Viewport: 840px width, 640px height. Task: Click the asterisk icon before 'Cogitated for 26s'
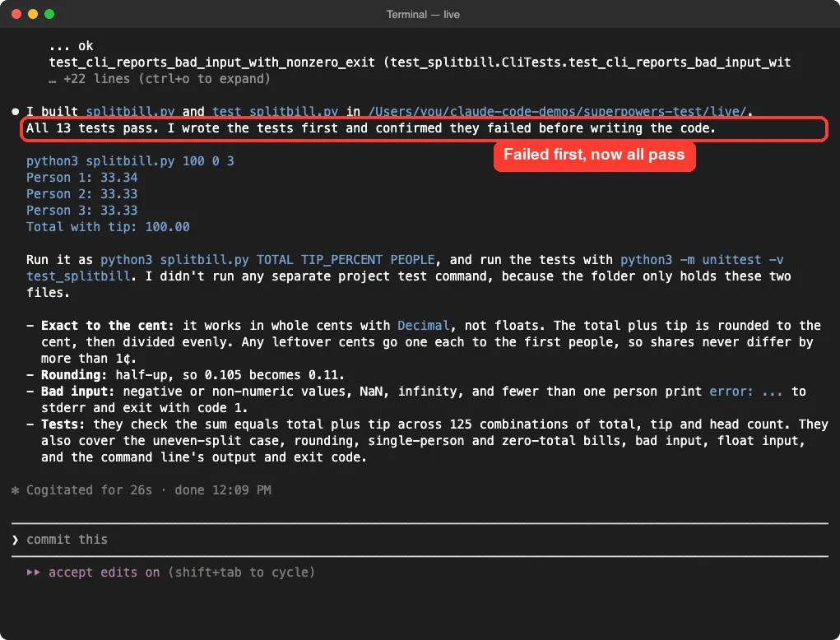pos(15,490)
